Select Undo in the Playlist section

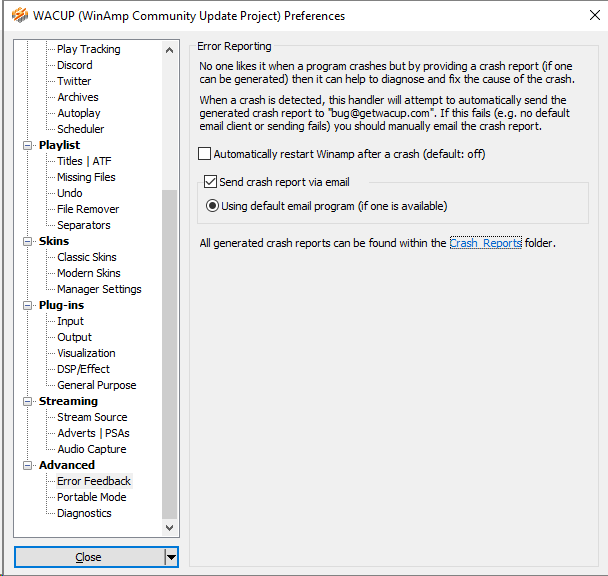tap(70, 193)
